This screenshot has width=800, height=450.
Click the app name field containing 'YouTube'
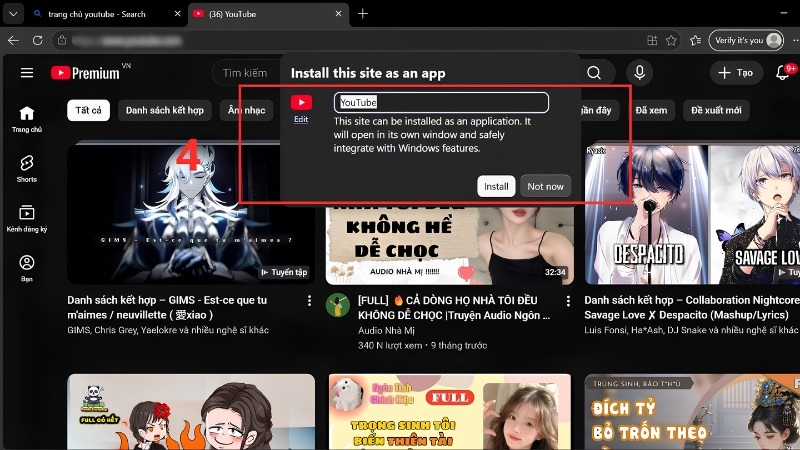[441, 103]
